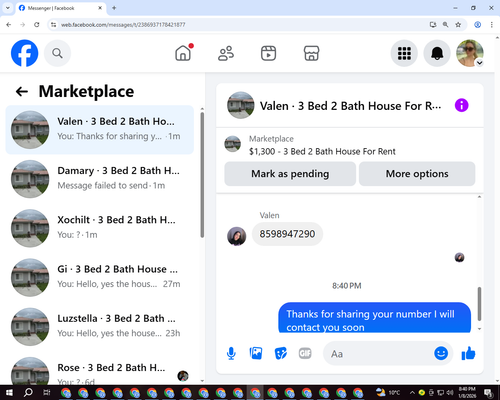Open the Reels video icon
This screenshot has height=400, width=500.
(x=268, y=53)
